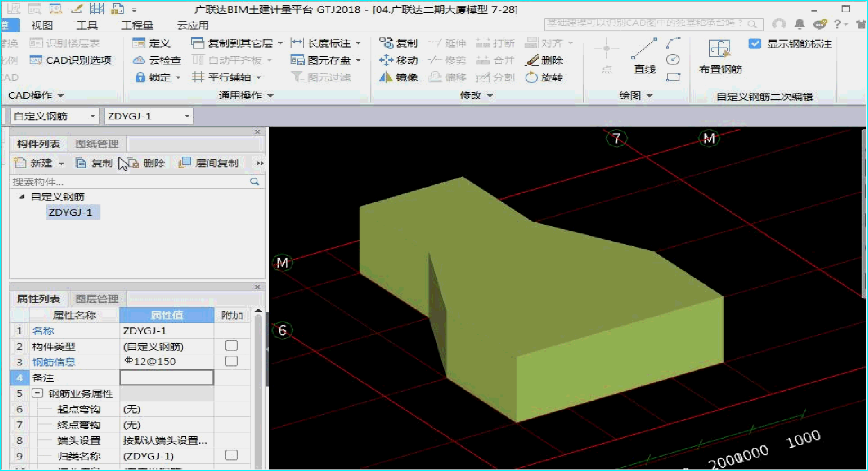The width and height of the screenshot is (868, 471).
Task: Click 层间复制 button
Action: (x=209, y=163)
